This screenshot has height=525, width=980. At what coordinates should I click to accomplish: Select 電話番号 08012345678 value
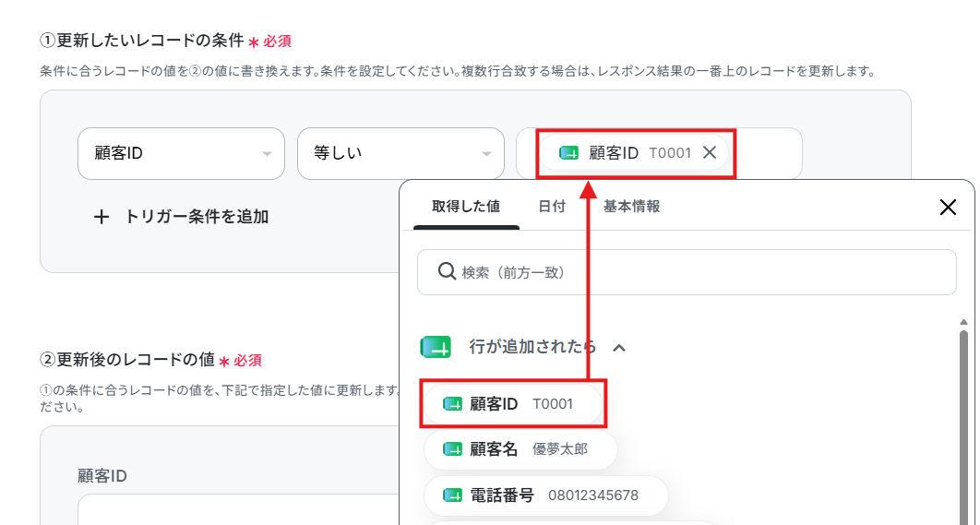[x=546, y=495]
